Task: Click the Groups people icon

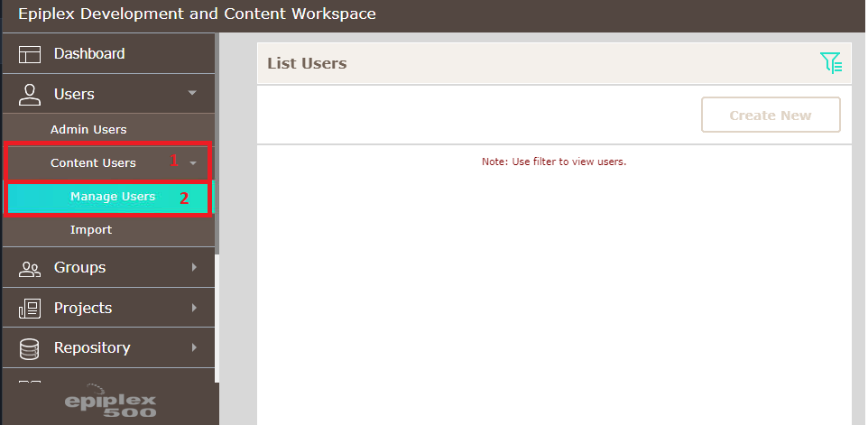Action: click(x=30, y=270)
